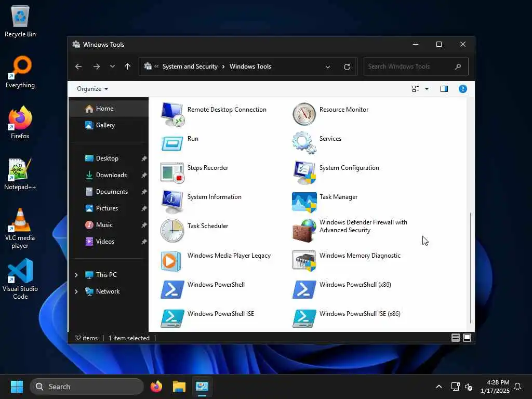Click the Firefox desktop shortcut

pos(20,123)
